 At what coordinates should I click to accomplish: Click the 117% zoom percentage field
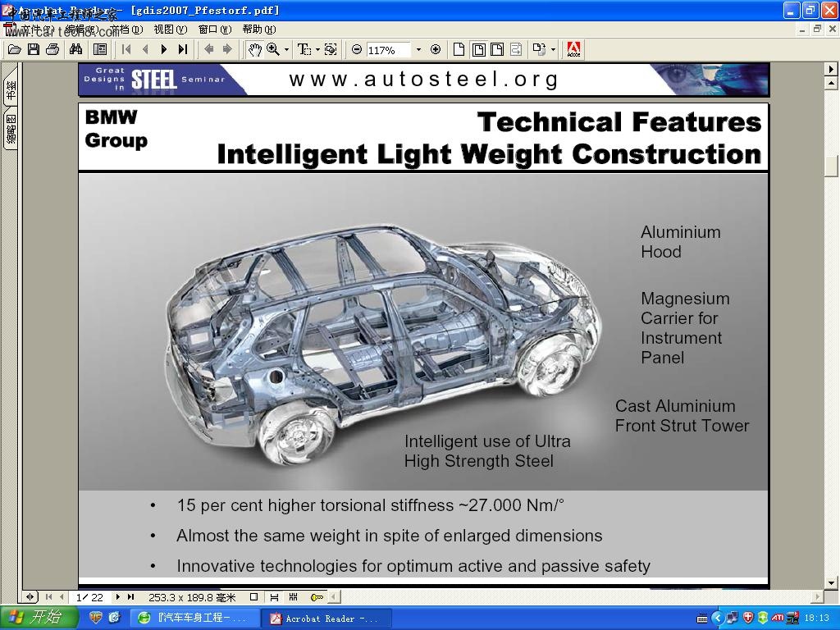coord(388,50)
